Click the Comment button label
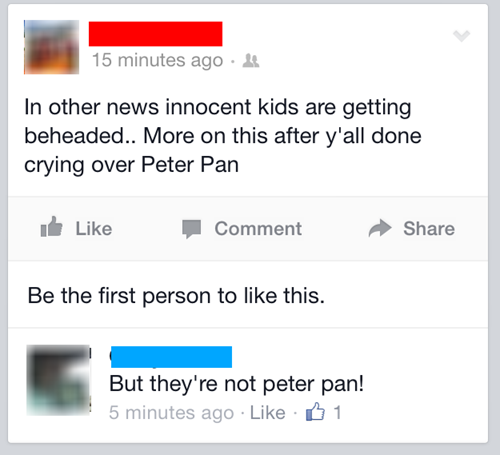 coord(258,229)
